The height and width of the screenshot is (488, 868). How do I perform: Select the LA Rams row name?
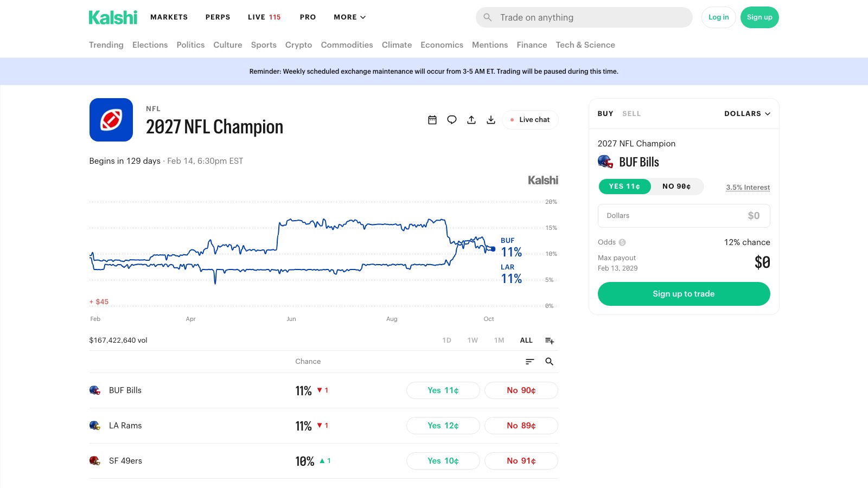click(125, 426)
